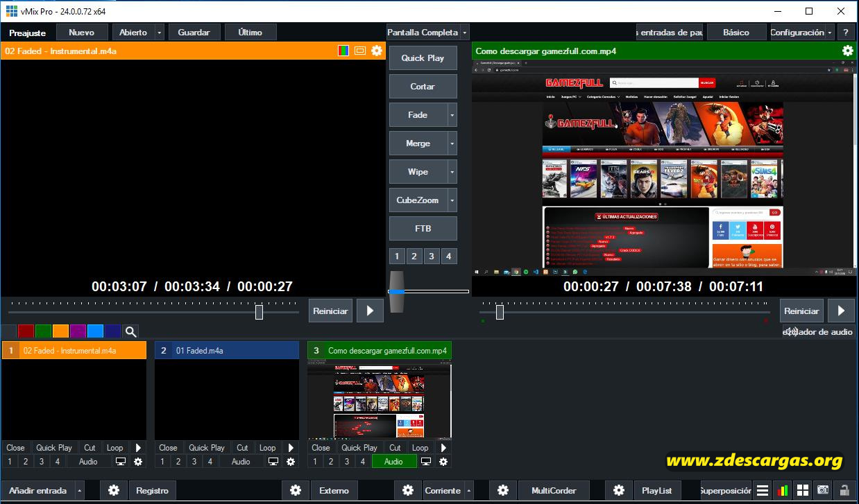
Task: Click the Quick Play transition button
Action: [423, 58]
